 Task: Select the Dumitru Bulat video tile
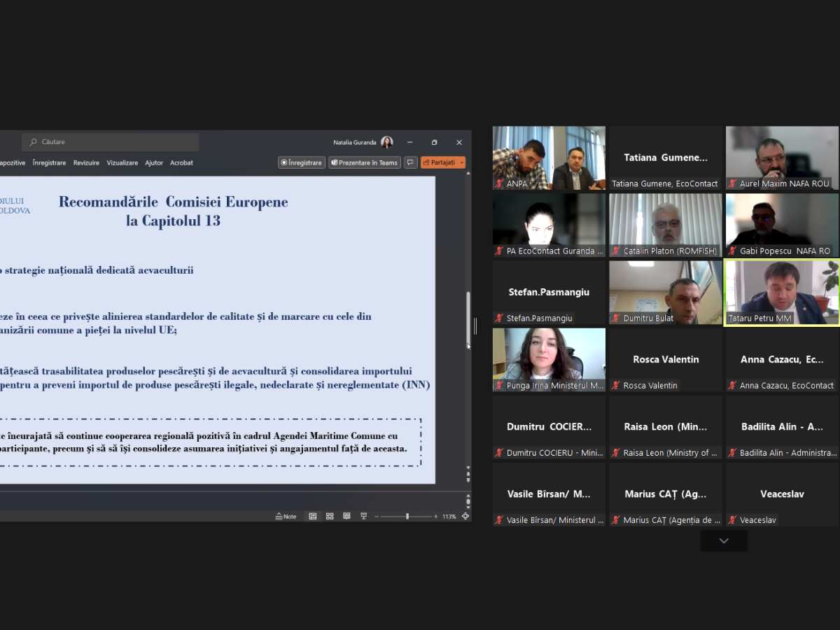[x=665, y=293]
